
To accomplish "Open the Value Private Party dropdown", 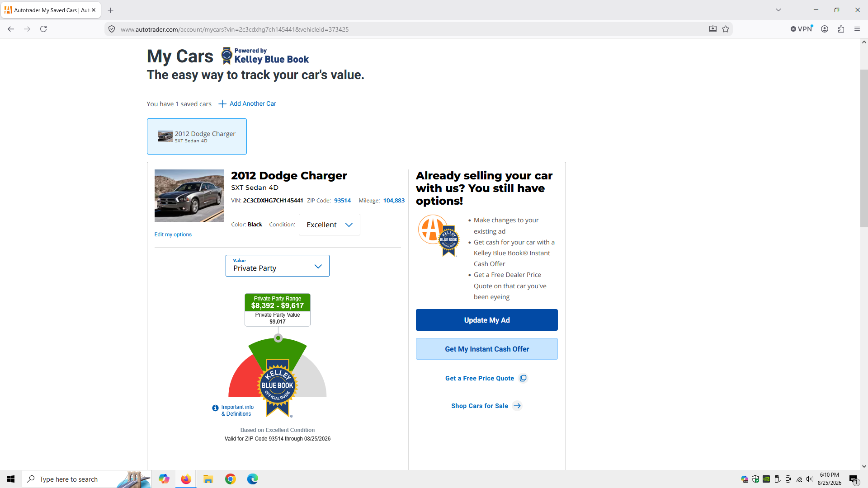I will [x=278, y=266].
